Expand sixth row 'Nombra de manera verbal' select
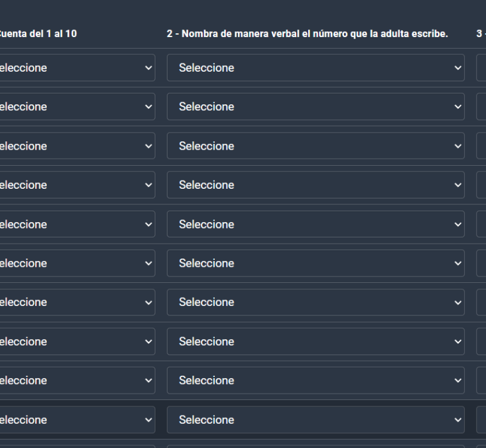Viewport: 486px width, 448px height. pyautogui.click(x=315, y=264)
